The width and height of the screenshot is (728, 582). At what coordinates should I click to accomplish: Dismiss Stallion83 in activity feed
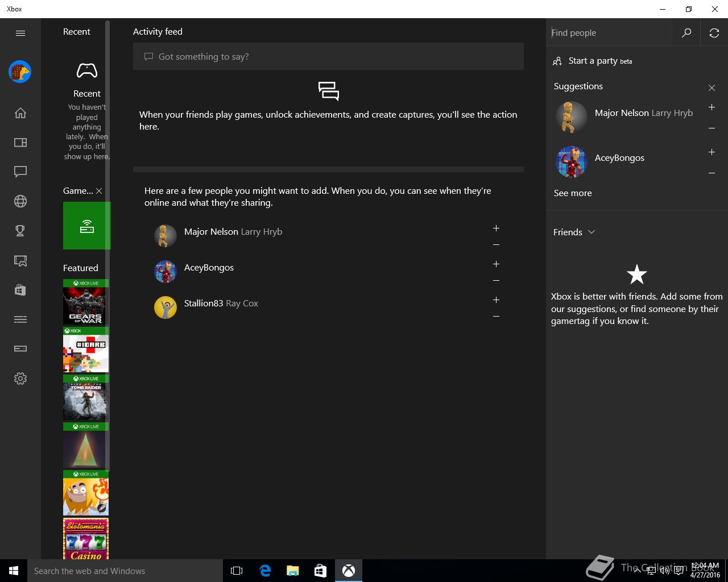pos(496,317)
